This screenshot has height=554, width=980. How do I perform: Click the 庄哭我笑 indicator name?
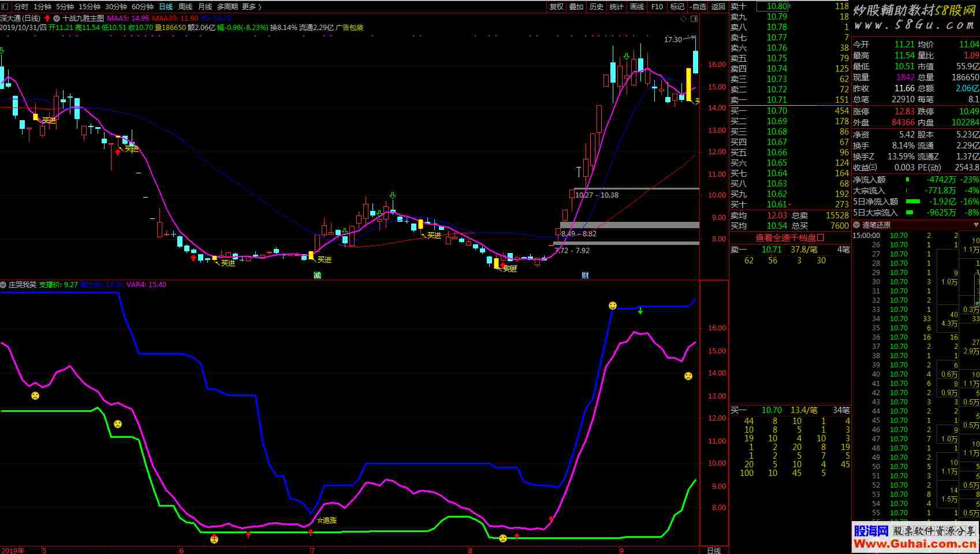point(22,285)
